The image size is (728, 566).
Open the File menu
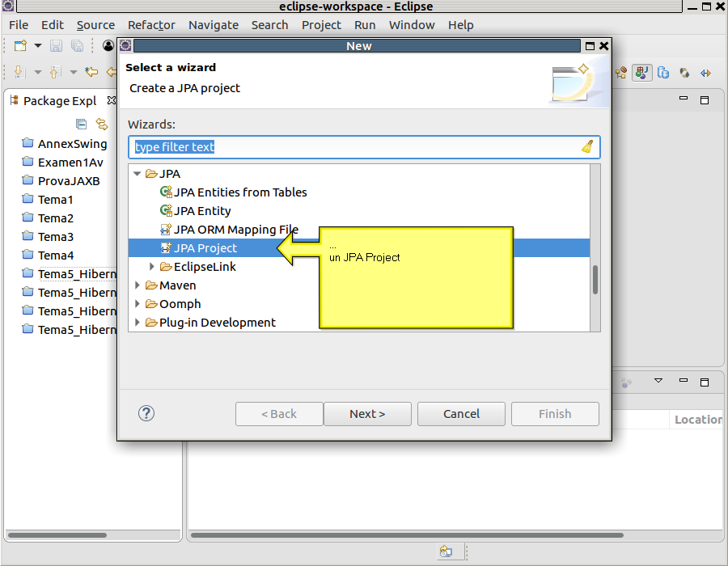pos(19,25)
